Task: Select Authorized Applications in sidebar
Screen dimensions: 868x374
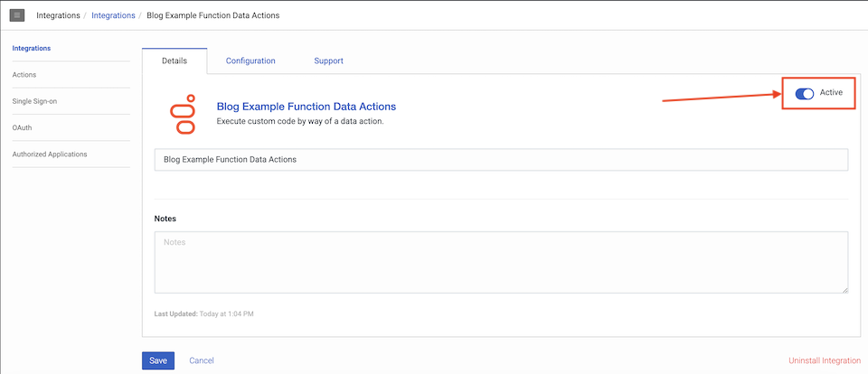Action: [50, 154]
